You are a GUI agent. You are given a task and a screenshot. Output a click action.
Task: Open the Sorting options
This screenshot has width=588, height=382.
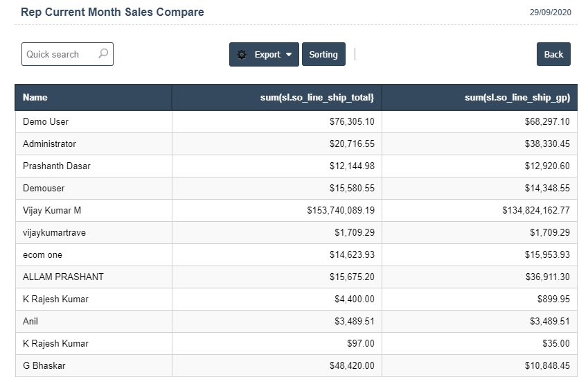tap(323, 55)
